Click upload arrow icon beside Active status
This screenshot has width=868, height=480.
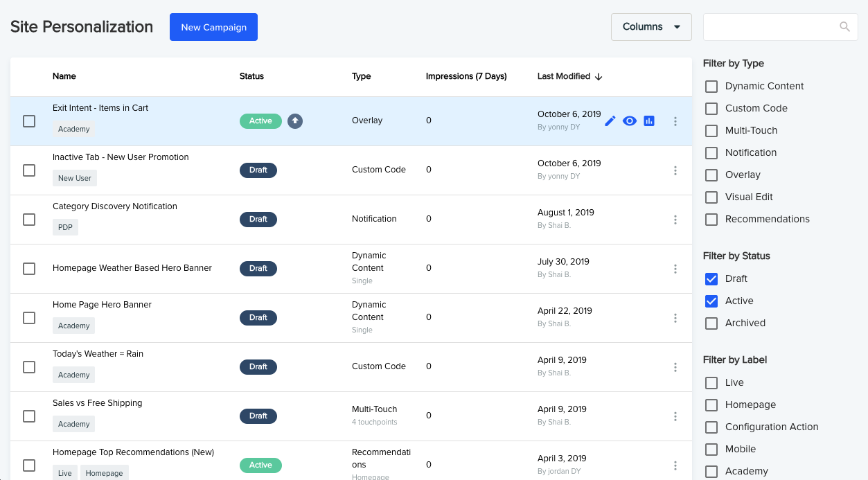295,121
